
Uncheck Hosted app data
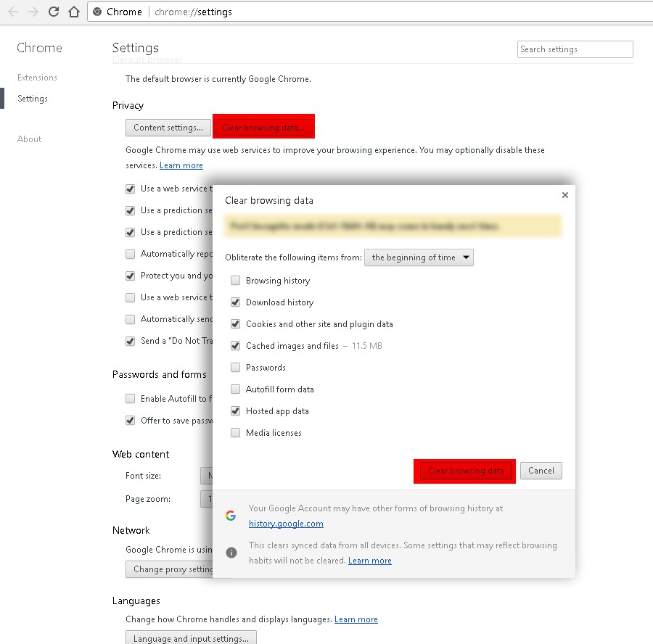(235, 411)
